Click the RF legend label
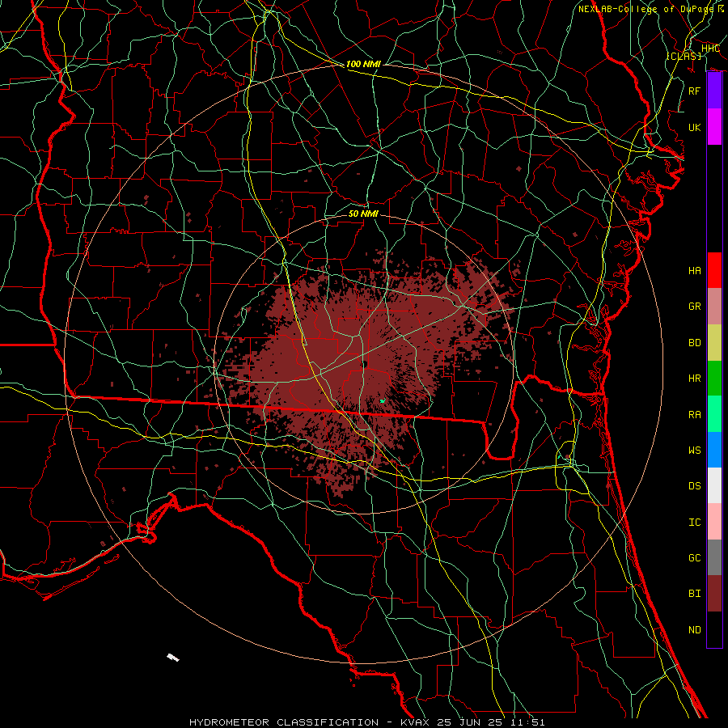This screenshot has width=728, height=728. pos(694,91)
